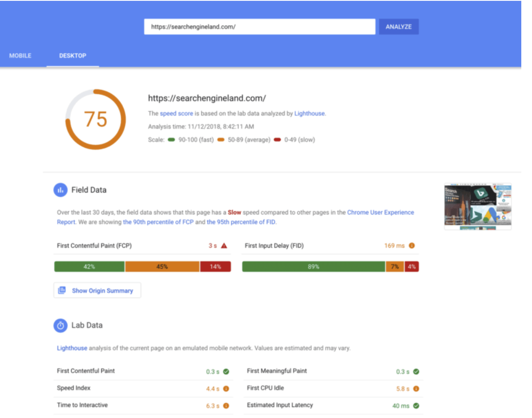Screen dimensions: 532x418
Task: Click the Field Data bar chart icon
Action: pyautogui.click(x=61, y=190)
